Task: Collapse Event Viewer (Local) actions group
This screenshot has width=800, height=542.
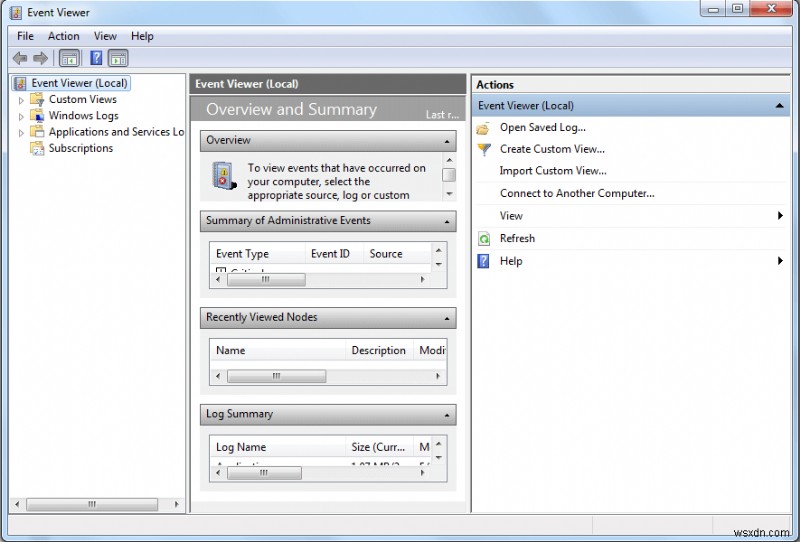Action: 779,106
